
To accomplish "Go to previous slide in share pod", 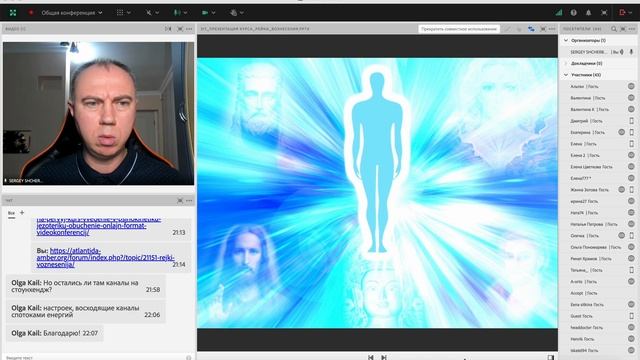I will click(370, 357).
